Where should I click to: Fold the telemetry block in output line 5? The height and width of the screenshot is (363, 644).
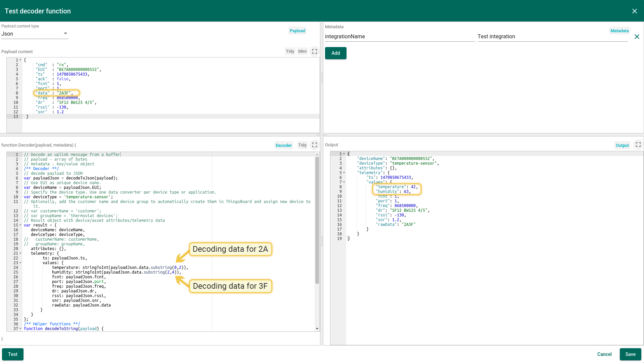coord(344,173)
